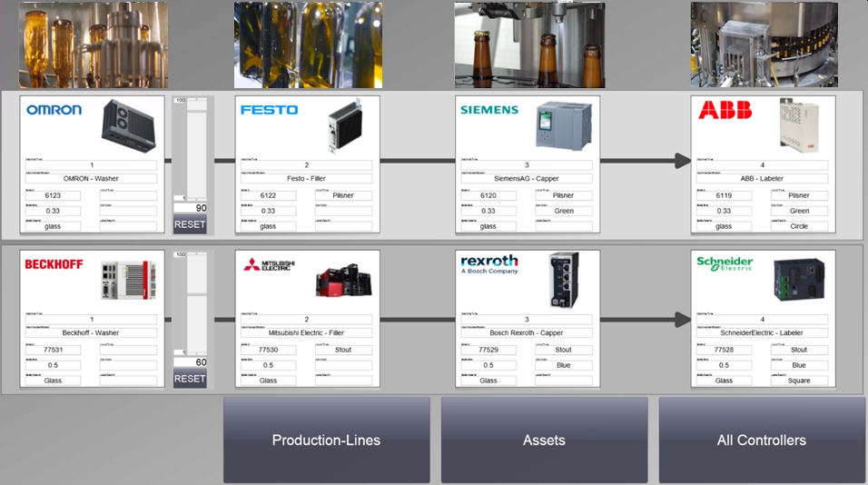The image size is (868, 485).
Task: Click 'Stout' field in Mitsubishi card
Action: click(344, 350)
